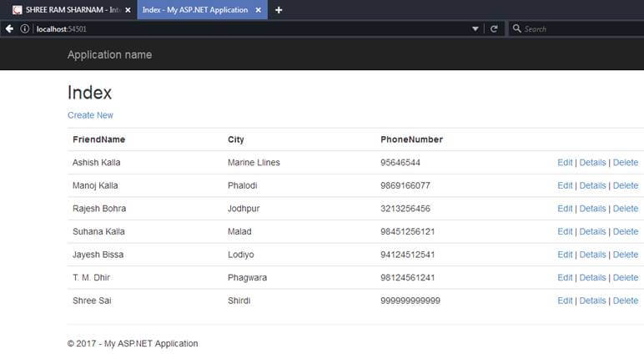Click the browser back arrow button
644x354 pixels.
(x=9, y=28)
